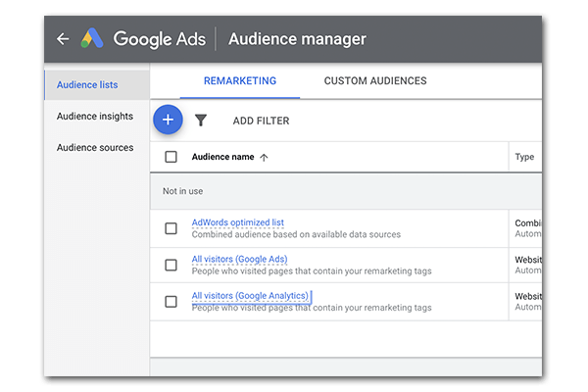Open Audience insights in sidebar
This screenshot has width=588, height=392.
(95, 117)
